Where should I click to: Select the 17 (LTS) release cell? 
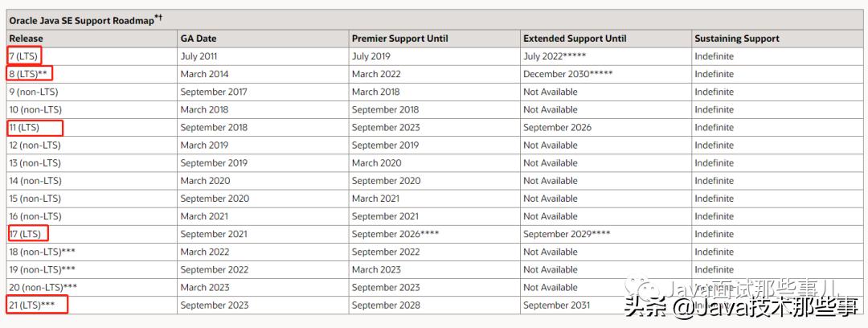(25, 234)
